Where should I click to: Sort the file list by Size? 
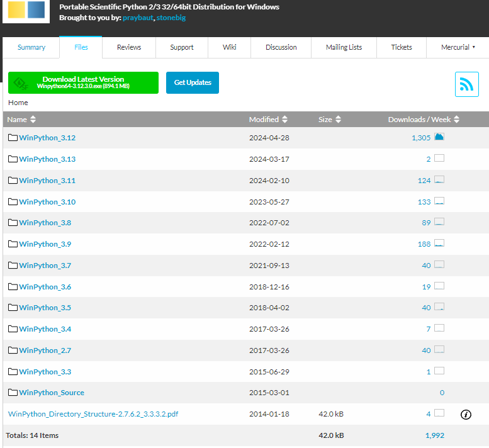pyautogui.click(x=330, y=120)
